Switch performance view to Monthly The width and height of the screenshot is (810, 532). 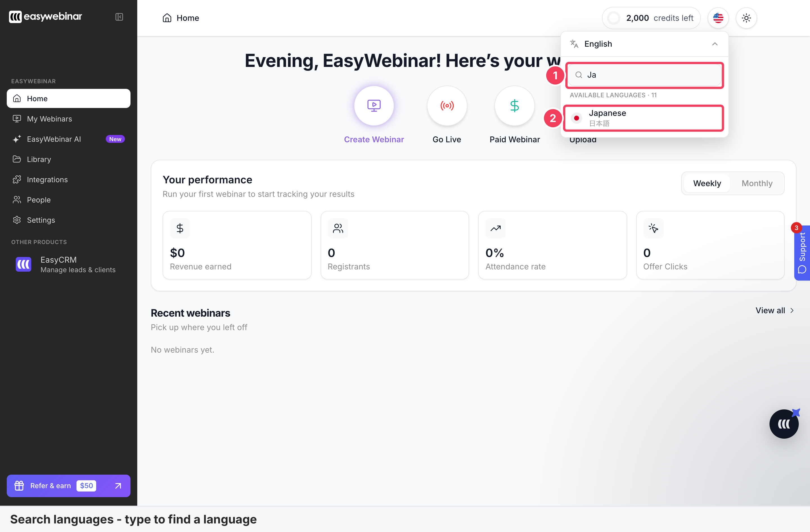coord(757,183)
